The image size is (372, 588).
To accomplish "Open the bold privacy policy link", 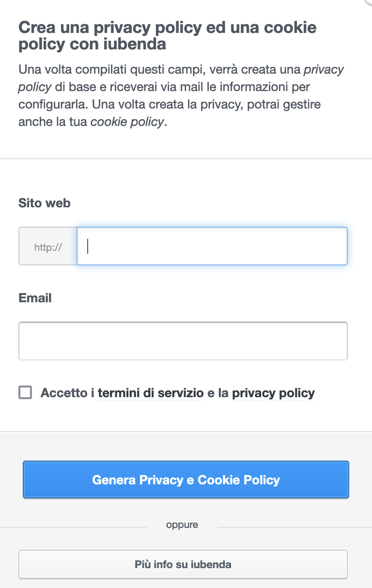I will click(273, 393).
